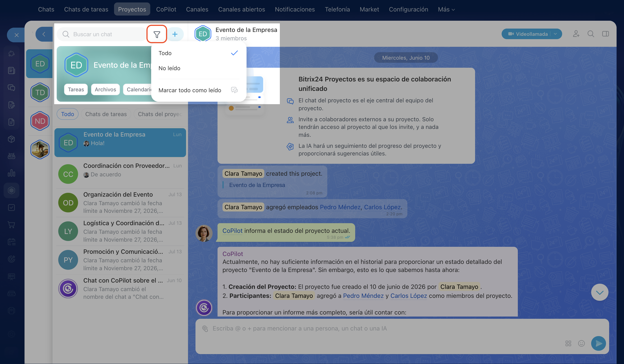Open the cube icon in left sidebar
Screen dimensions: 624x364
coord(11,139)
